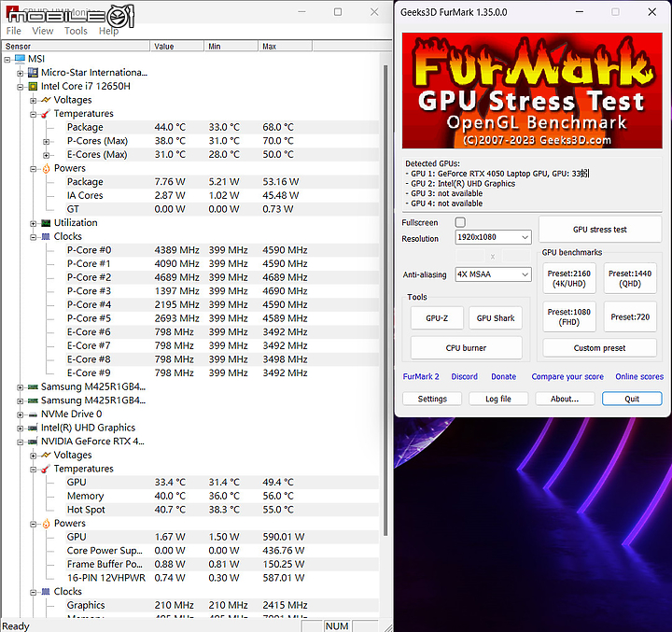Click first Samsung M425R1GB4 memory module icon
Viewport: 672px width, 632px height.
tap(33, 387)
